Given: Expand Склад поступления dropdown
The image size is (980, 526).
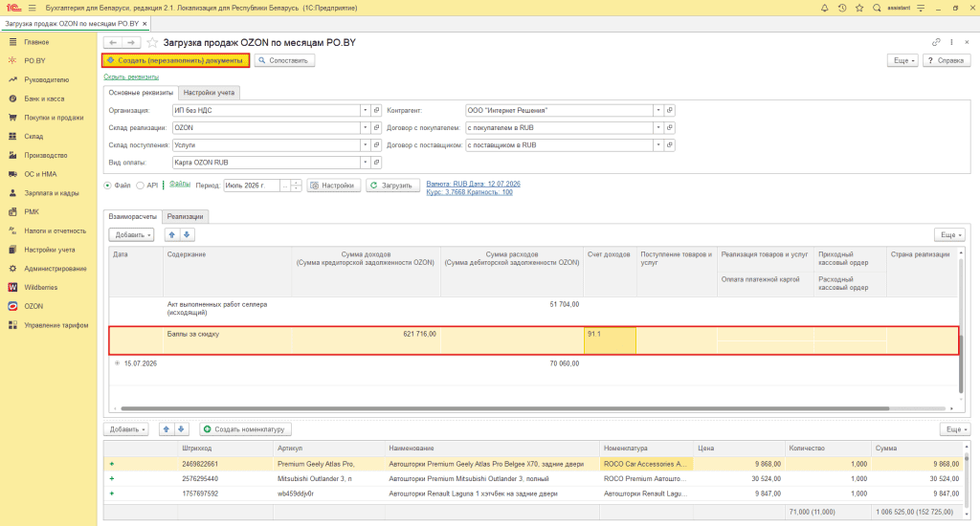Looking at the screenshot, I should pos(365,145).
